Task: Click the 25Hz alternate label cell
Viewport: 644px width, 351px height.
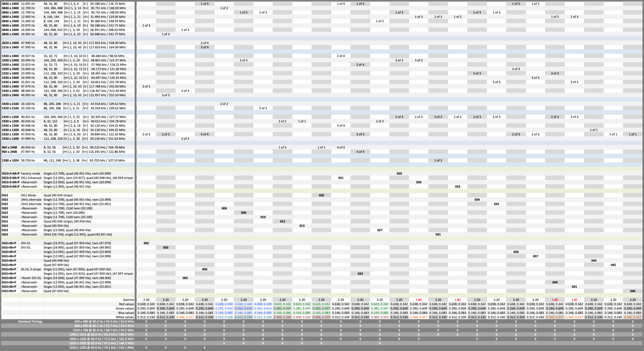Action: (31, 204)
